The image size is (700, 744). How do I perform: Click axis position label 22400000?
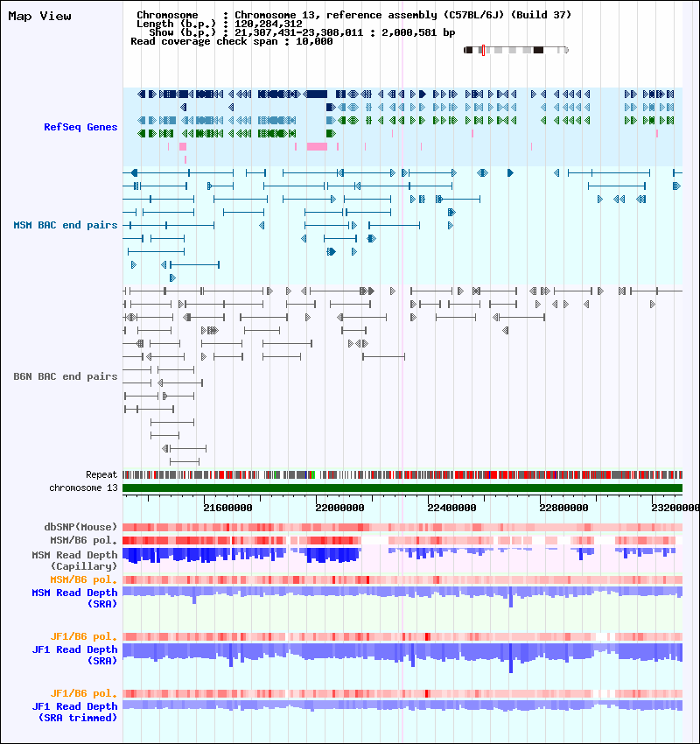pos(451,509)
